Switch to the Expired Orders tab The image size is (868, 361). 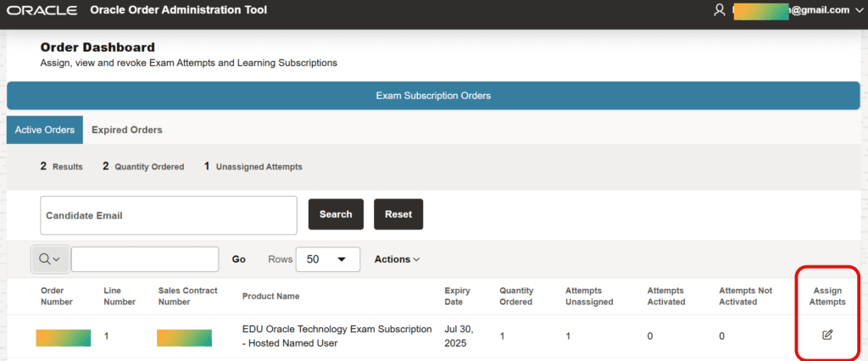(127, 130)
